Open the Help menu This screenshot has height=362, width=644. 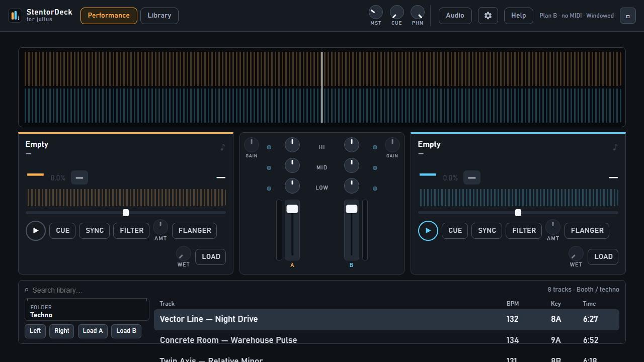click(519, 16)
